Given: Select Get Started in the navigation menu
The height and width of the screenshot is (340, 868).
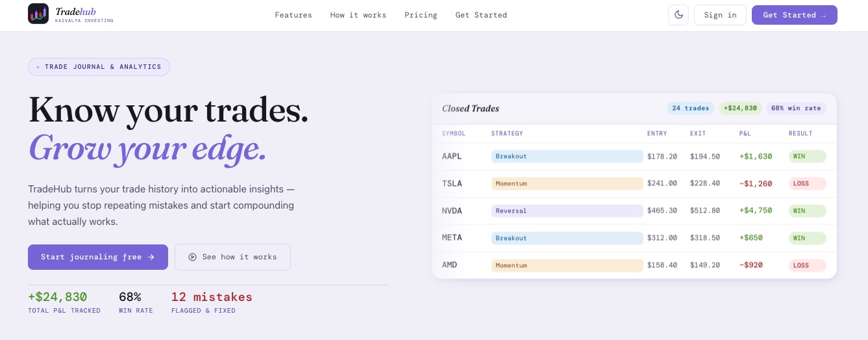Looking at the screenshot, I should (x=481, y=15).
